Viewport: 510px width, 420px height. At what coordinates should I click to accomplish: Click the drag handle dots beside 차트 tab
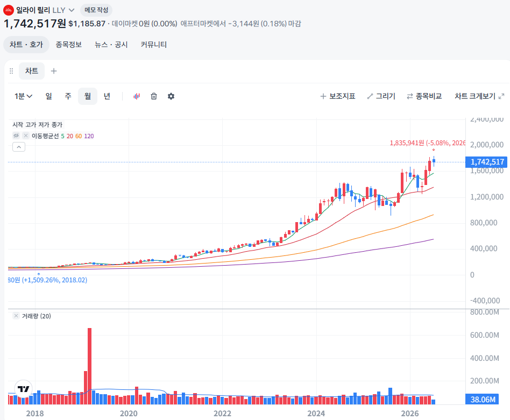tap(11, 71)
